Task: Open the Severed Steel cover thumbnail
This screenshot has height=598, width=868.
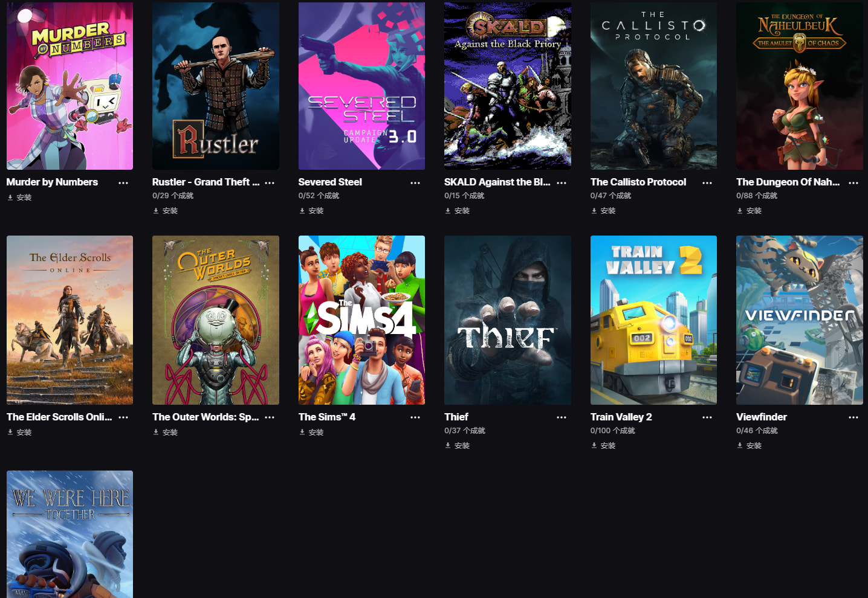Action: tap(361, 86)
